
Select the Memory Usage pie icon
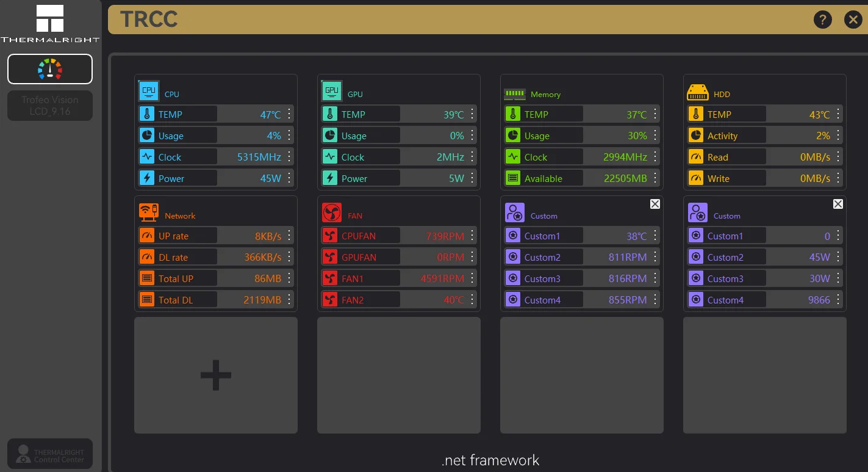coord(513,136)
